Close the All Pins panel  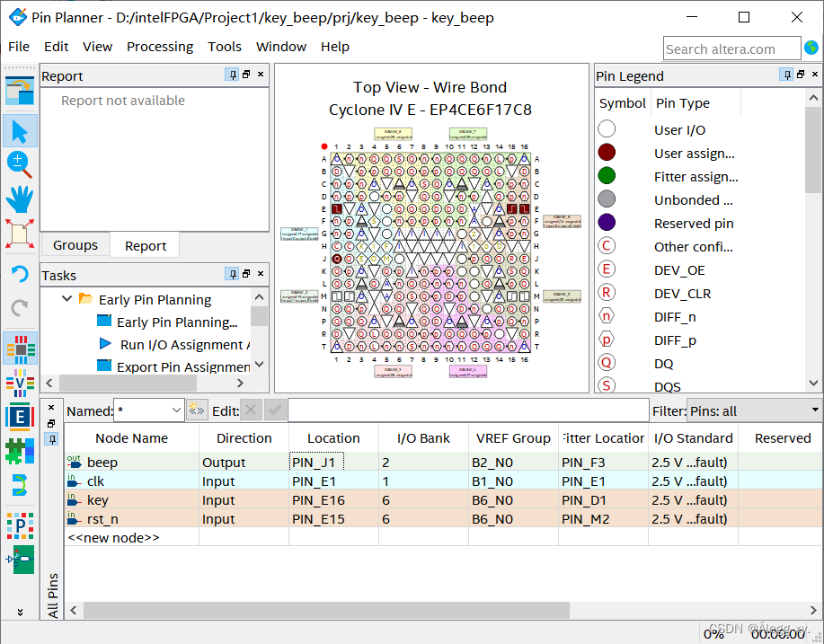[x=51, y=408]
